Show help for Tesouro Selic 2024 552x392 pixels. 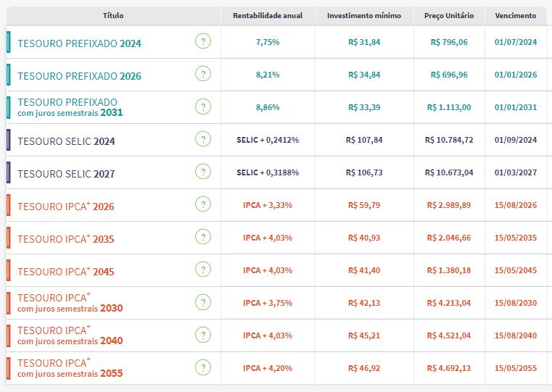203,140
